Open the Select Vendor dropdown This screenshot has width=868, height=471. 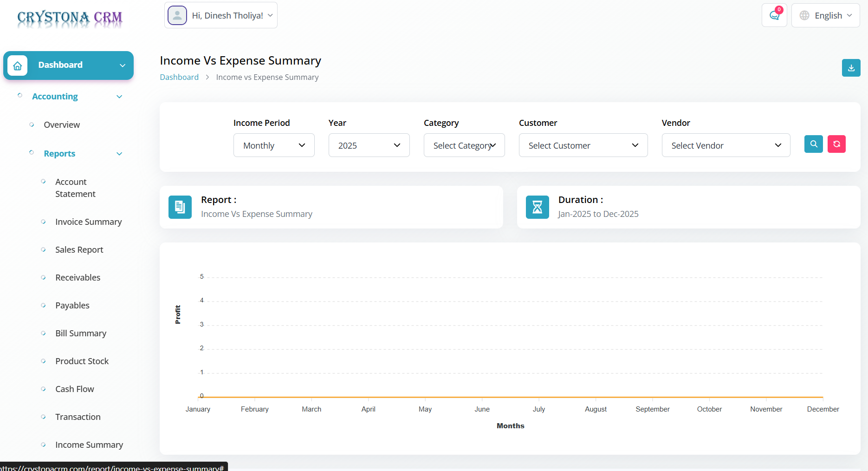click(x=725, y=145)
